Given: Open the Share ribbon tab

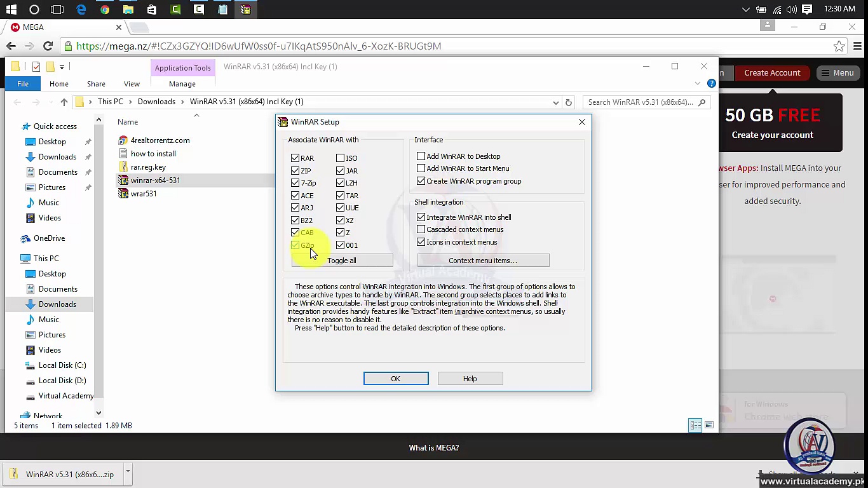Looking at the screenshot, I should (96, 84).
